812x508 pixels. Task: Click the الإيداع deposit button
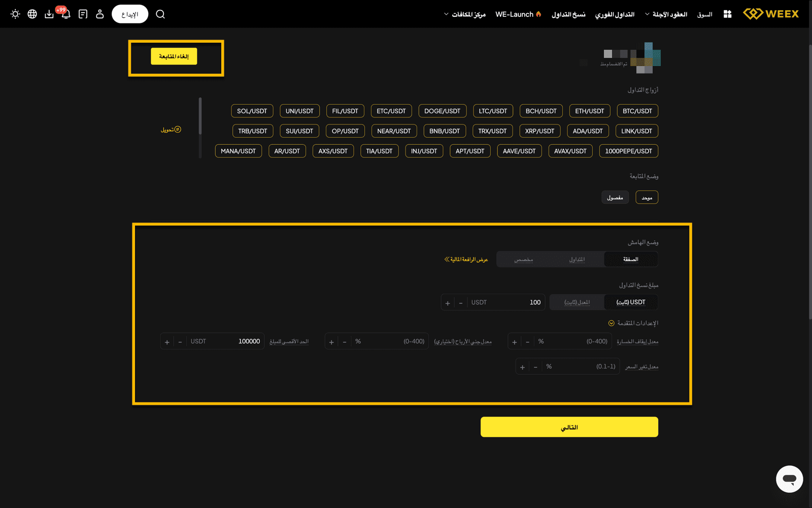click(130, 14)
